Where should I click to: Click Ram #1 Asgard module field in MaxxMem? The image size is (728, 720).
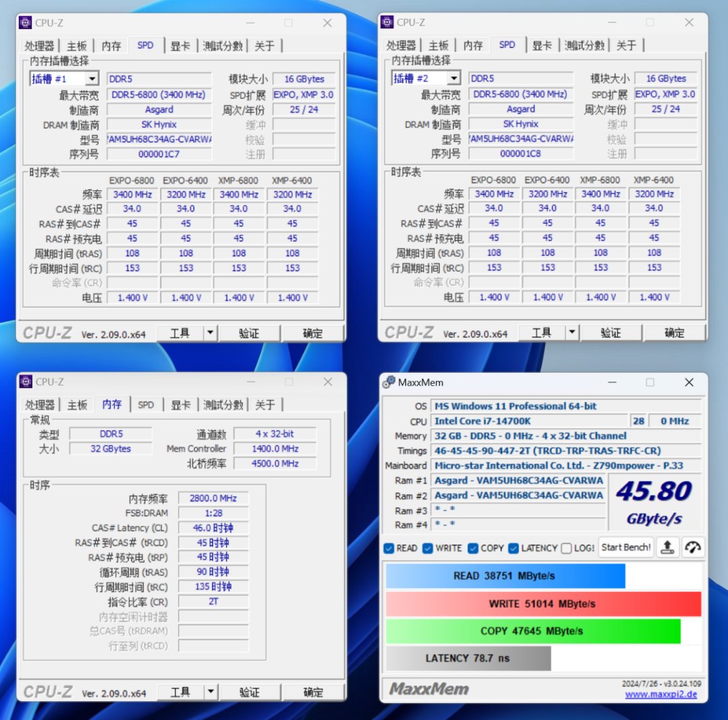518,481
